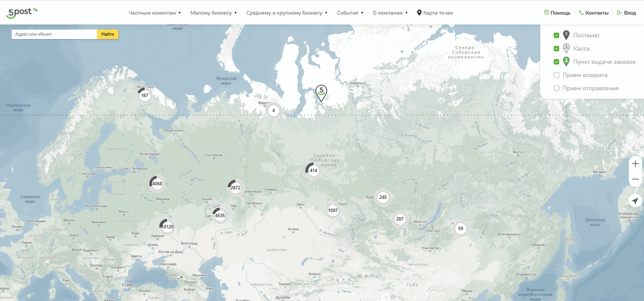
Task: Click the 5post logo
Action: coord(22,12)
